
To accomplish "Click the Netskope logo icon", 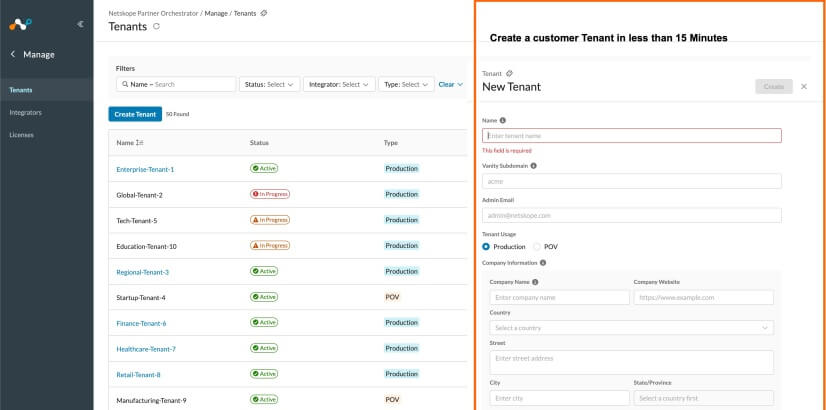I will pos(20,24).
